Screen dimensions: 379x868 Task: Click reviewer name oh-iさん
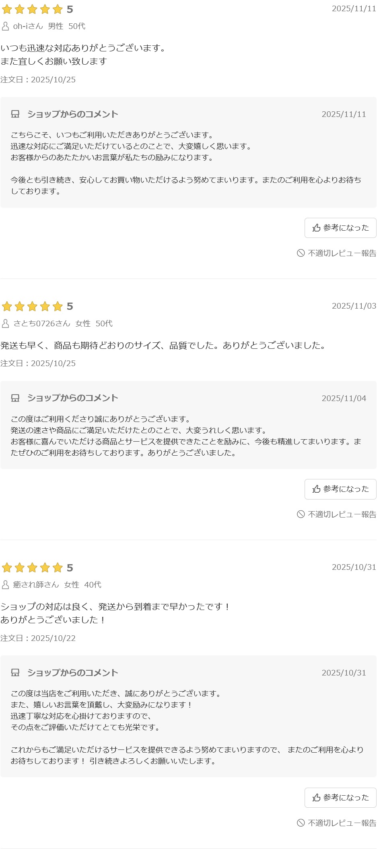pos(28,26)
